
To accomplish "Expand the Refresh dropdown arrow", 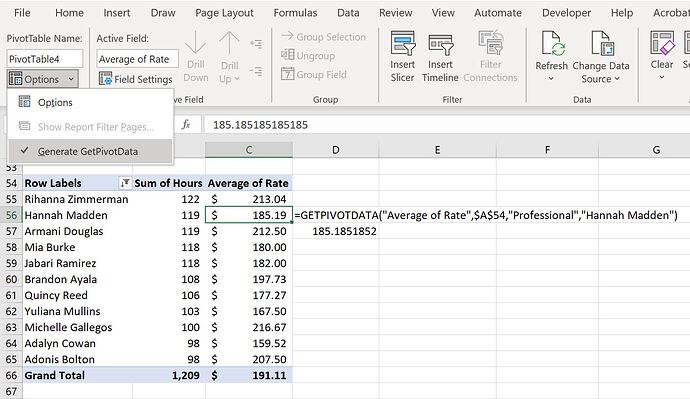I will coord(551,79).
